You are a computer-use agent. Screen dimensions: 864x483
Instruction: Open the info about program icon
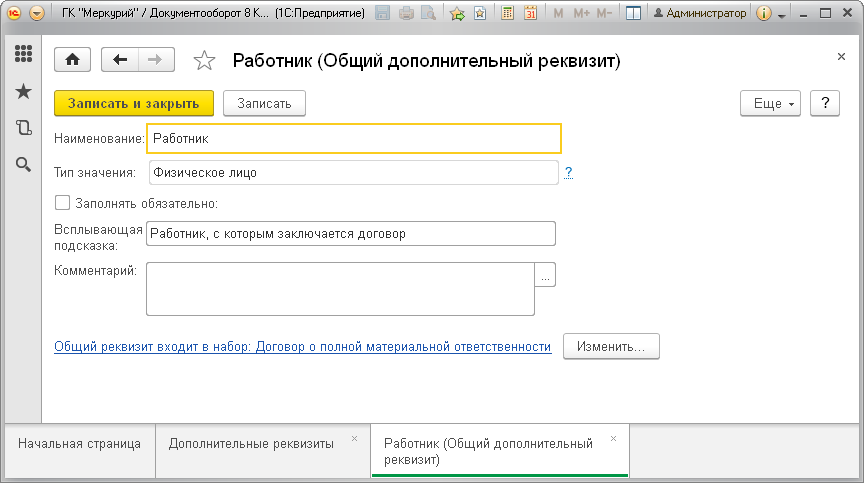tap(764, 13)
